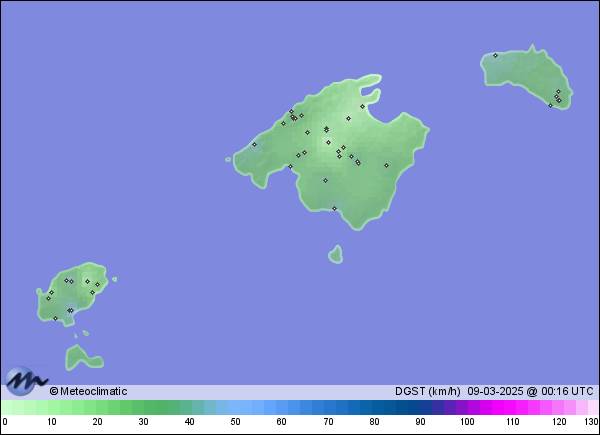Image resolution: width=600 pixels, height=435 pixels.
Task: Click the legend value 70
Action: (x=328, y=422)
